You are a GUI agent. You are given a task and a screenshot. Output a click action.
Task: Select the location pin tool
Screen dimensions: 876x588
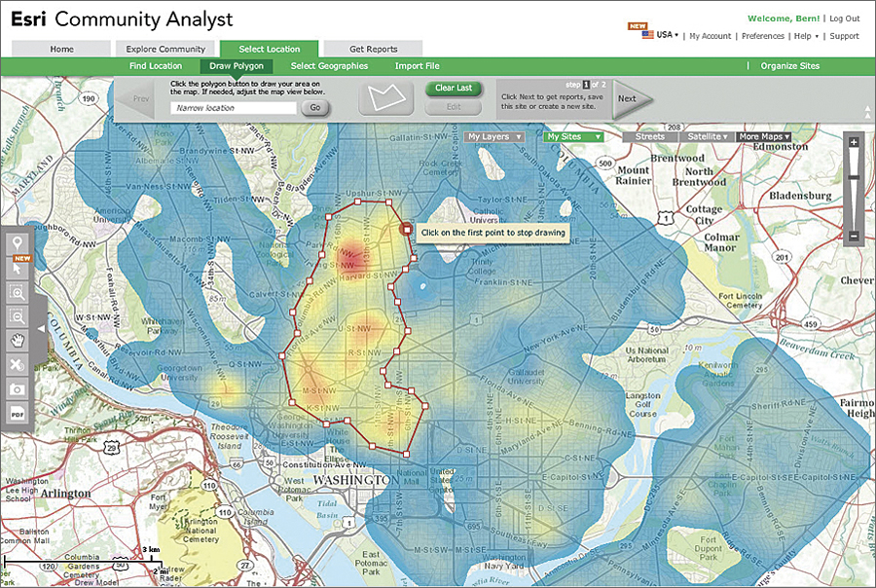pos(18,243)
